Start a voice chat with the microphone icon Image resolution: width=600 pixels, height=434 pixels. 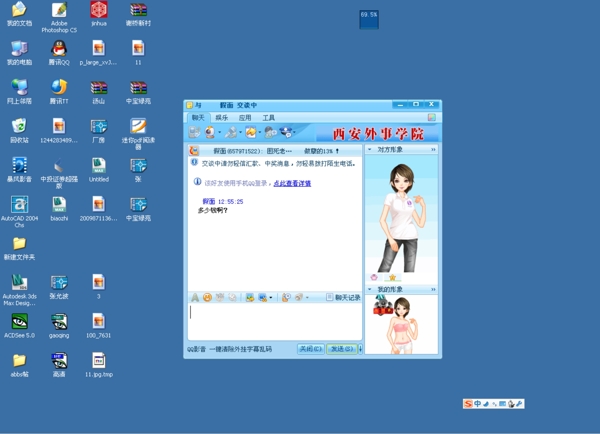(231, 132)
